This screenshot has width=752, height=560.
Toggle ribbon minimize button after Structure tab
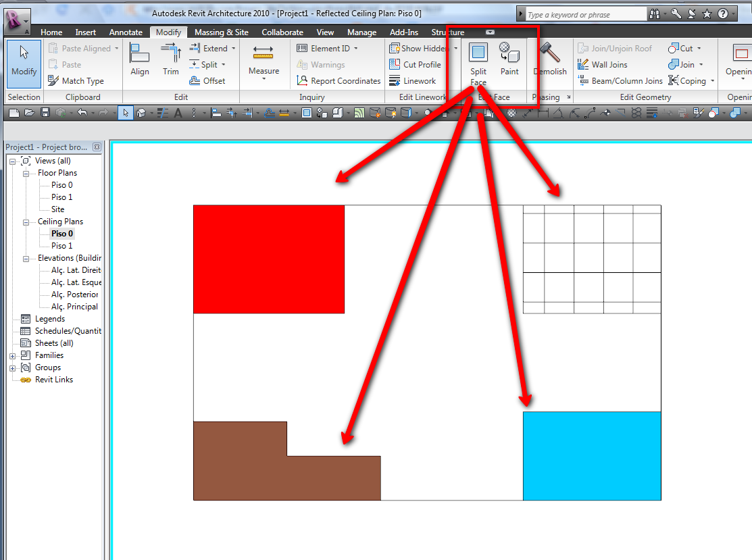pos(490,32)
